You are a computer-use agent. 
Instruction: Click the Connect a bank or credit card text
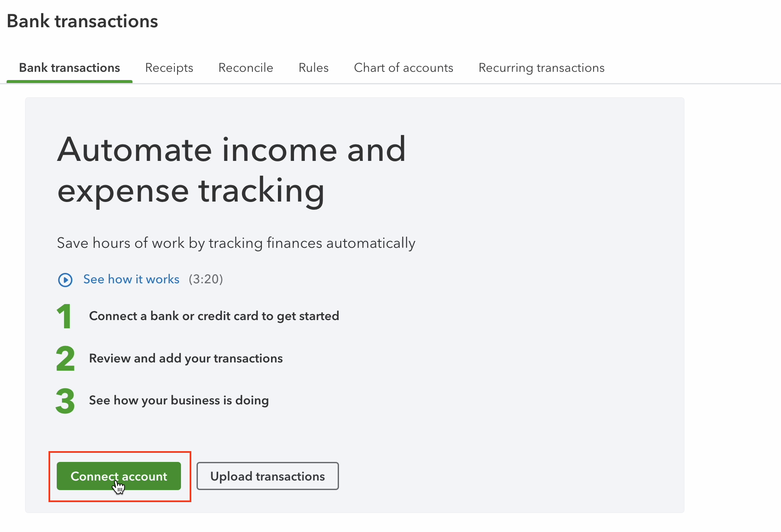click(x=214, y=316)
